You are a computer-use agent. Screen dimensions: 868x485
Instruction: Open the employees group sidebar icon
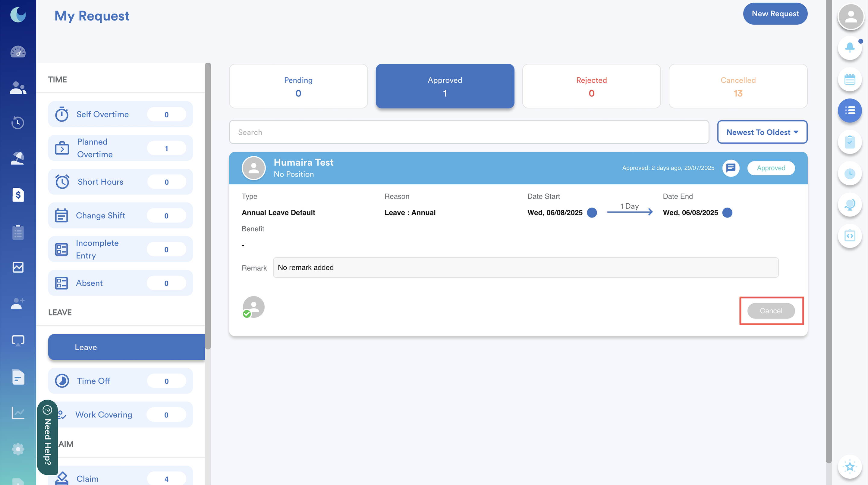pos(18,88)
